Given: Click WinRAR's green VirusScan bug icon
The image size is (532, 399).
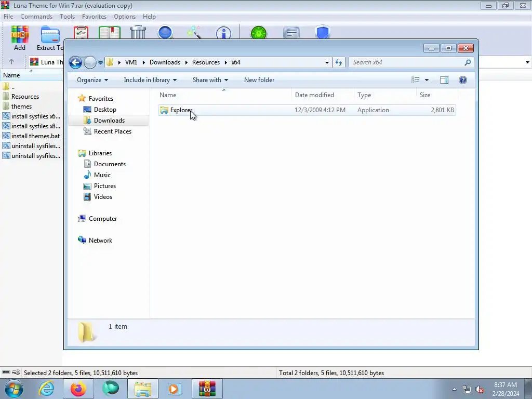Looking at the screenshot, I should [x=259, y=33].
